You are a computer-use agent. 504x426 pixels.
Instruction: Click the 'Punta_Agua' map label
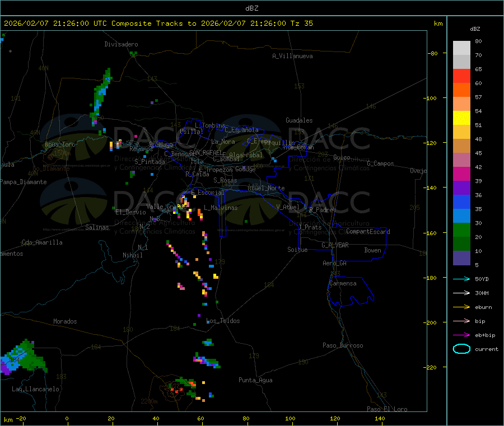tap(255, 380)
